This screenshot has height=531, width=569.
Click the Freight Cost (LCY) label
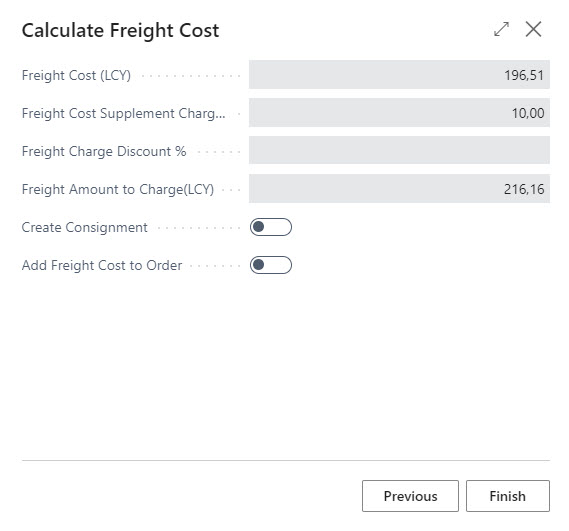click(x=76, y=75)
